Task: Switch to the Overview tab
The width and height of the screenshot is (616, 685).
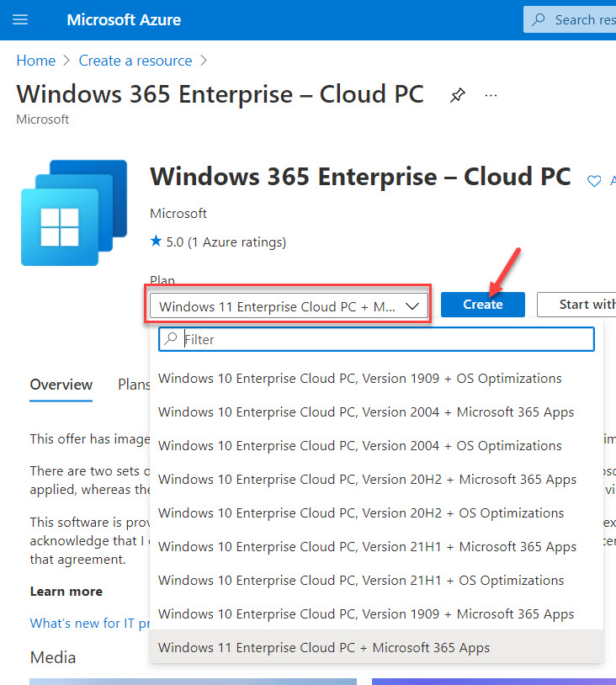Action: tap(61, 385)
